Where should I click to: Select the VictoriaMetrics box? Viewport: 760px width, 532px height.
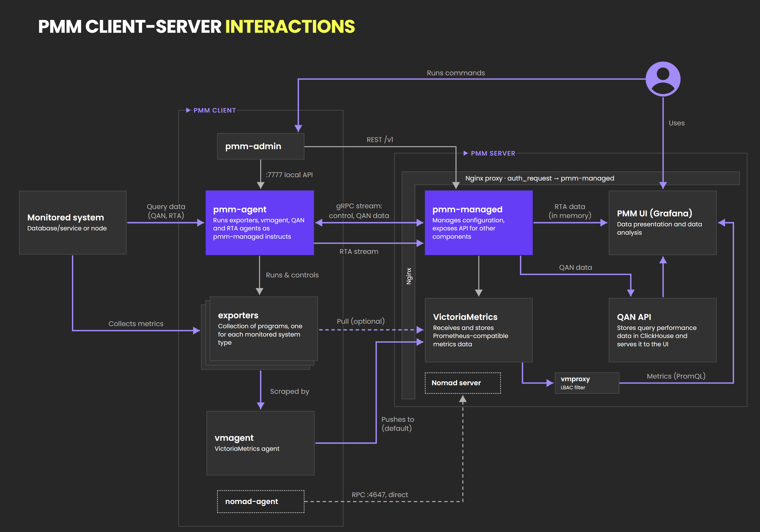pyautogui.click(x=479, y=330)
